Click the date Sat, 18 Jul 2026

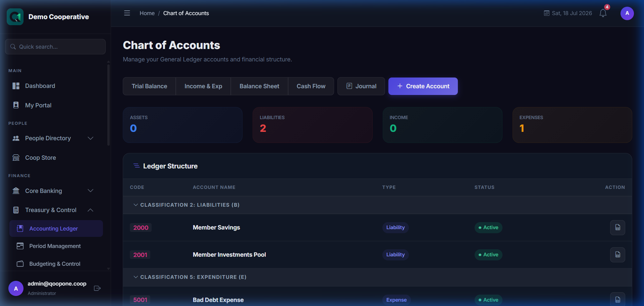pyautogui.click(x=572, y=13)
